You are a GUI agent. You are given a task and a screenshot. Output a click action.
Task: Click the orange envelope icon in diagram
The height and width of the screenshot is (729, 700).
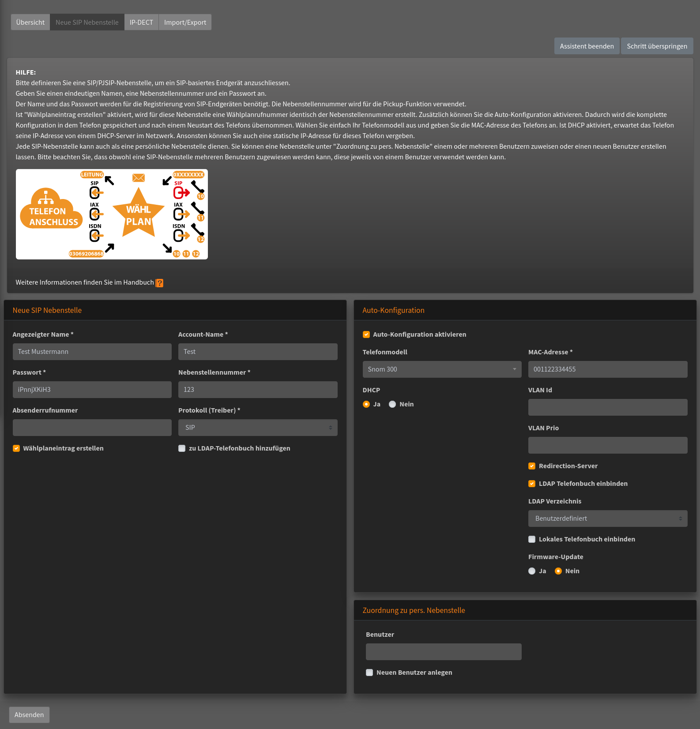pyautogui.click(x=139, y=178)
